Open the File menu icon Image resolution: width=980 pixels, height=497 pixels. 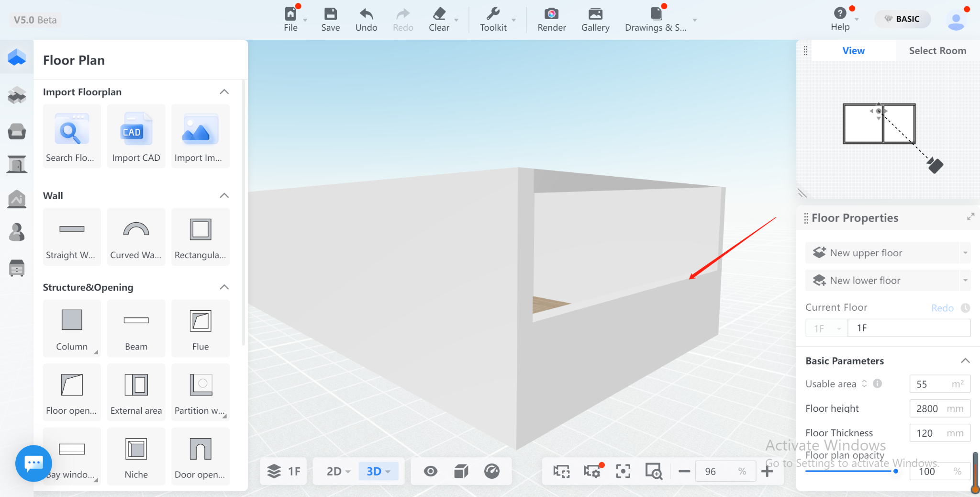[290, 13]
